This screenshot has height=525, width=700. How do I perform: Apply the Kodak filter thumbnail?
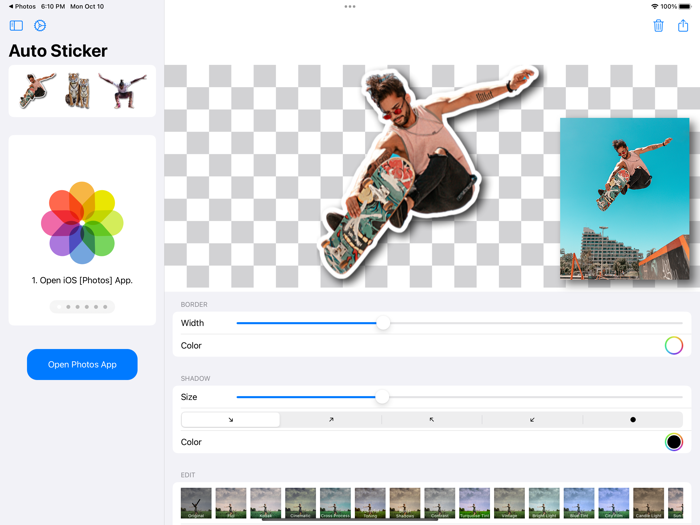click(x=266, y=503)
